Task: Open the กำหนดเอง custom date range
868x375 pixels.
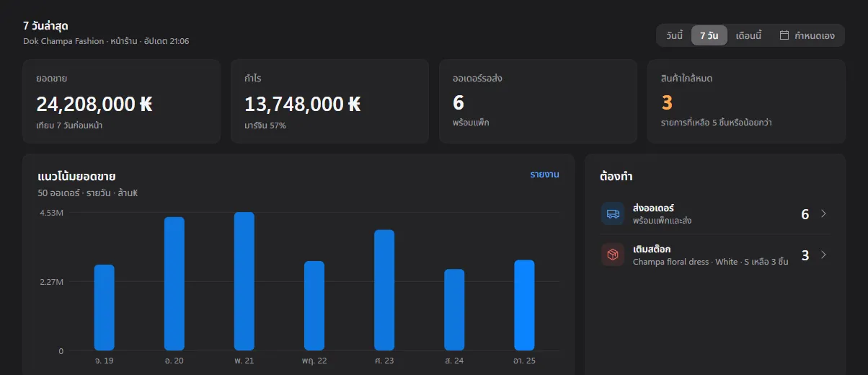Action: tap(807, 35)
